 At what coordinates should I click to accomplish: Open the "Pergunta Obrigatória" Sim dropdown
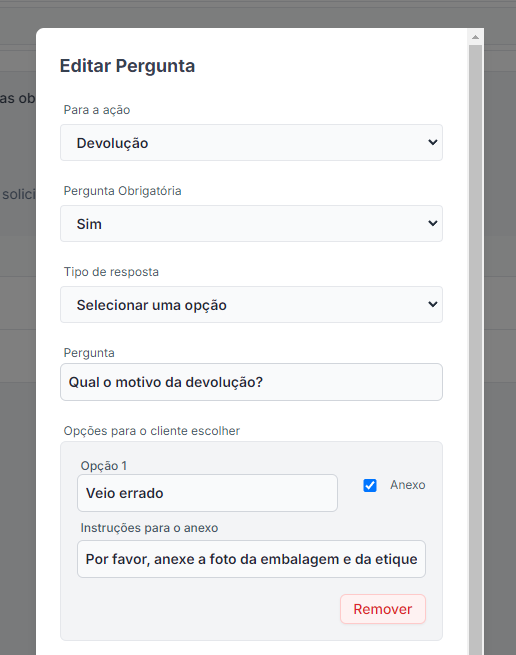[251, 223]
